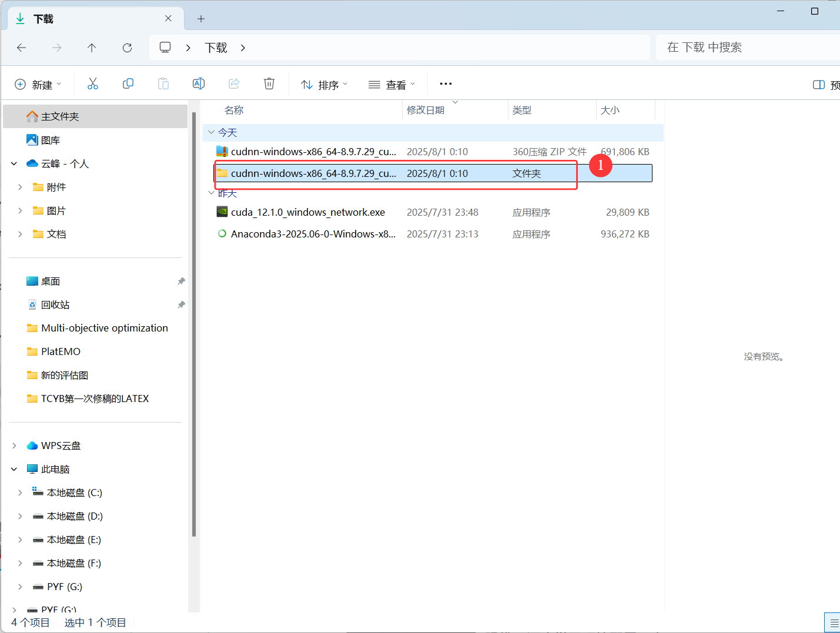This screenshot has width=840, height=633.
Task: Collapse the 今天 file group
Action: coord(211,132)
